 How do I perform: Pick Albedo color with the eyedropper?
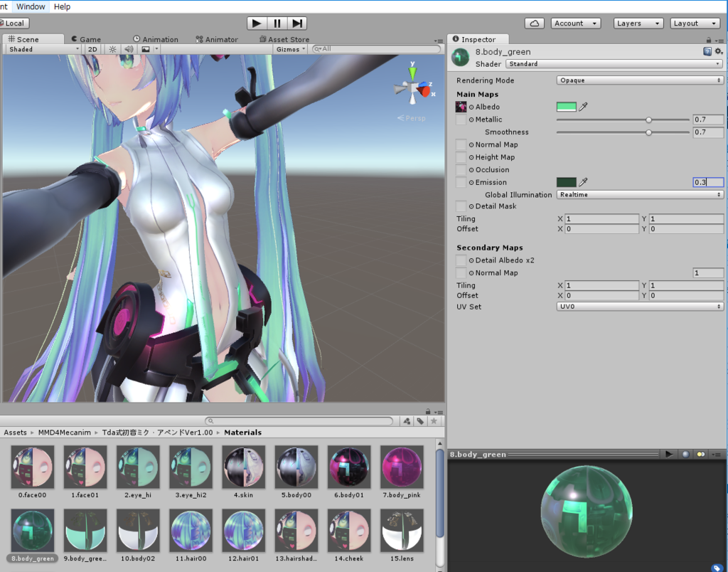pyautogui.click(x=584, y=107)
